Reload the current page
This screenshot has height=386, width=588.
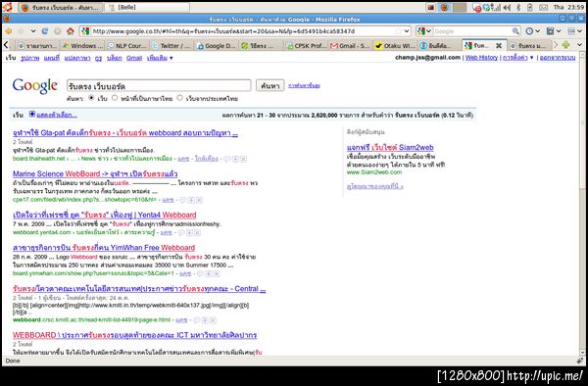point(45,31)
